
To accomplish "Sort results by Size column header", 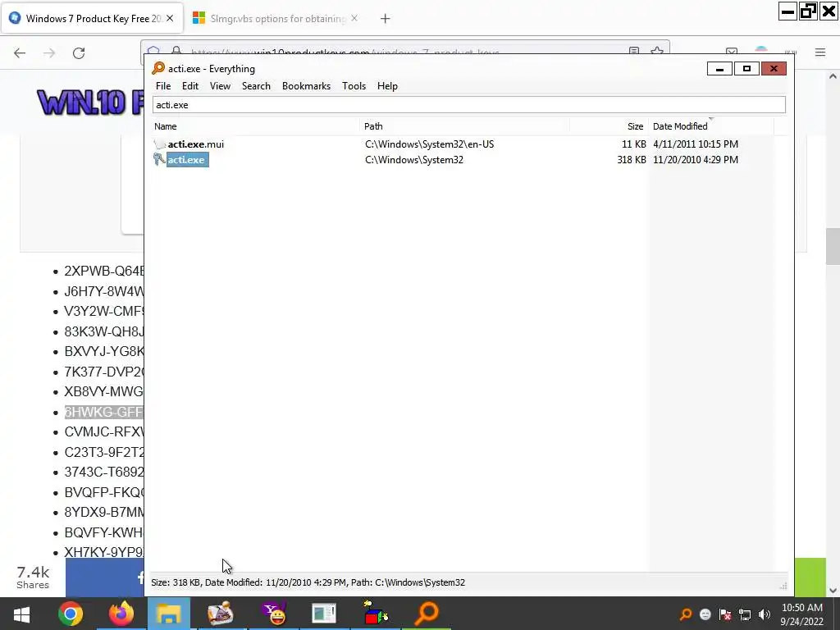I will [609, 126].
